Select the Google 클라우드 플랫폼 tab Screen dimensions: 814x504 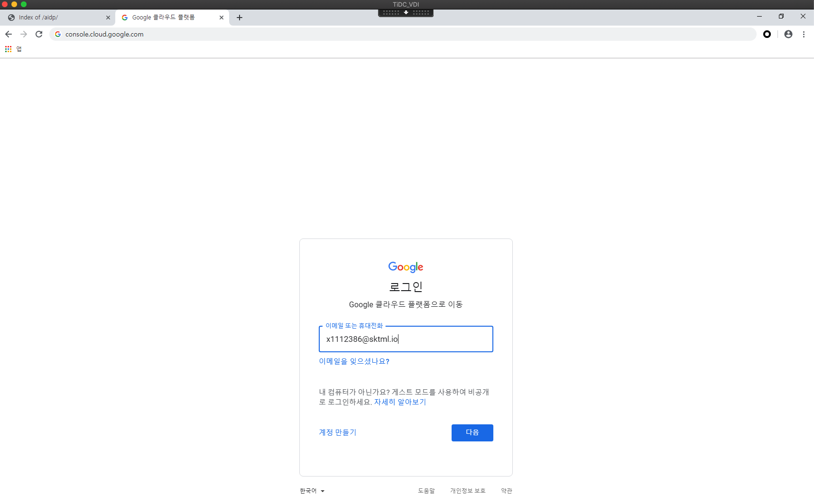(164, 18)
